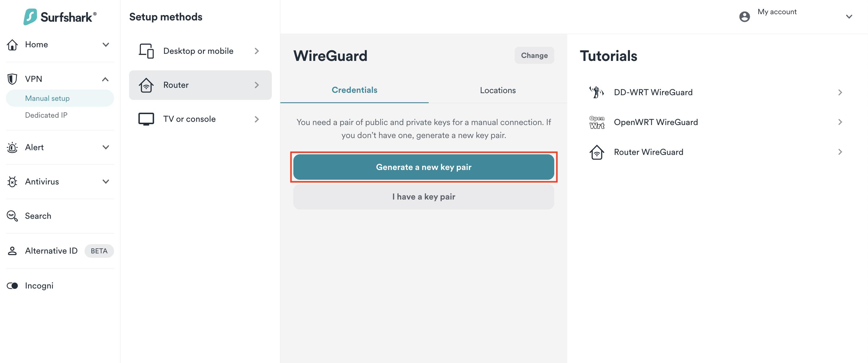
Task: Open Incogni via its toggle icon
Action: pos(12,286)
